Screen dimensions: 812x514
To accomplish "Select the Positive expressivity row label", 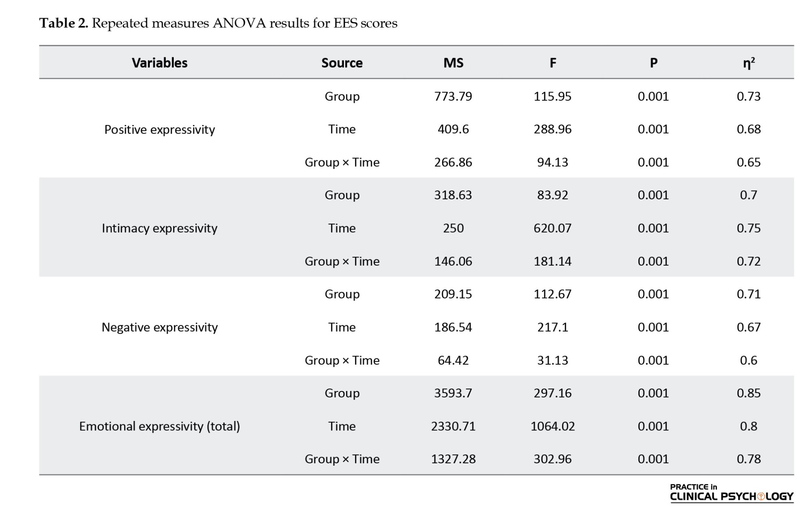I will 160,130.
